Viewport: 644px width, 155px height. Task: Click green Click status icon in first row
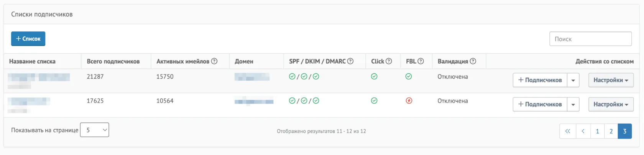tap(374, 76)
